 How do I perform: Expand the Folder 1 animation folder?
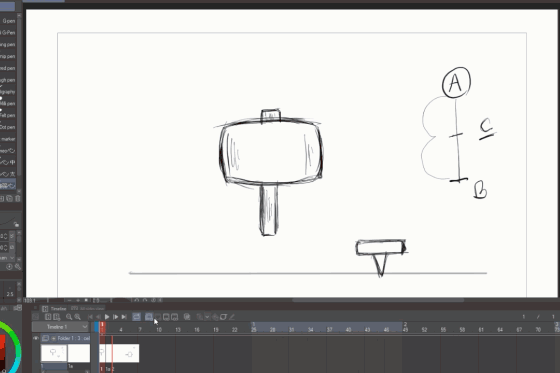click(x=53, y=338)
